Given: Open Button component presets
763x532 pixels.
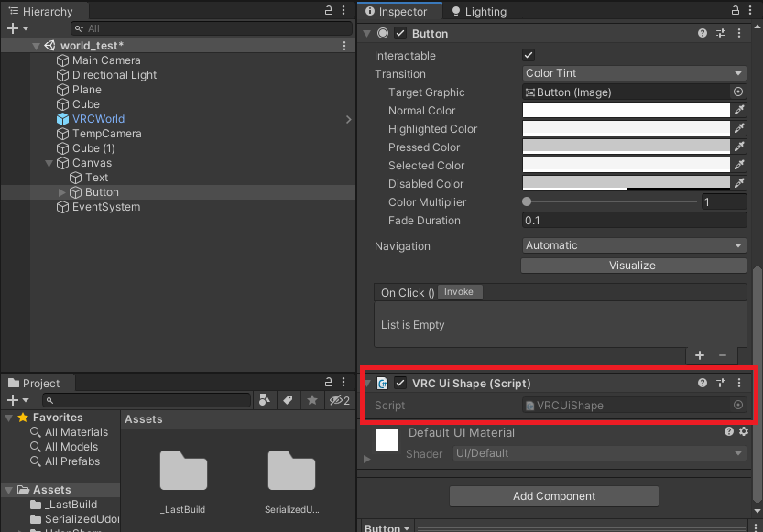Looking at the screenshot, I should tap(721, 33).
